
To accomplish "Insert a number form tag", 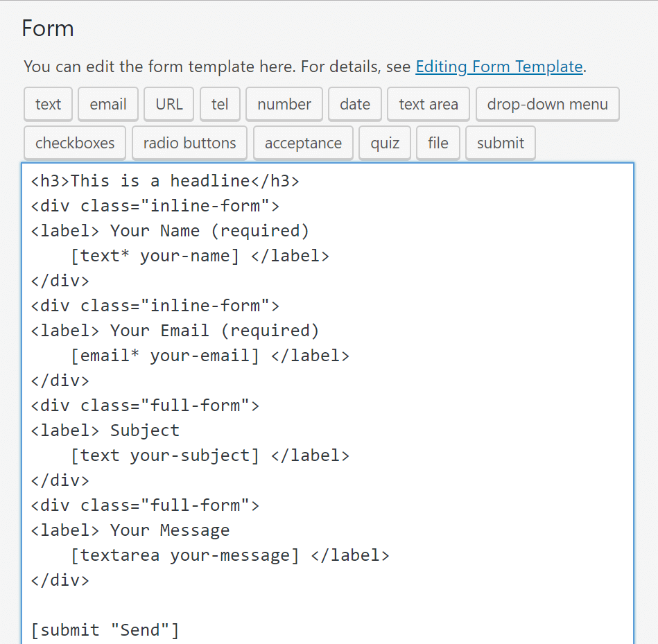I will tap(284, 104).
